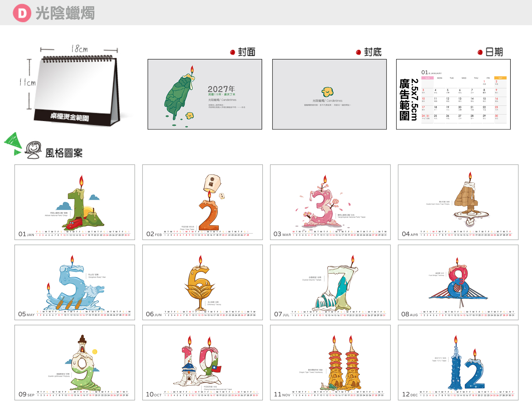This screenshot has width=532, height=412.
Task: Click the 風格圖案 section heading
Action: pyautogui.click(x=64, y=153)
